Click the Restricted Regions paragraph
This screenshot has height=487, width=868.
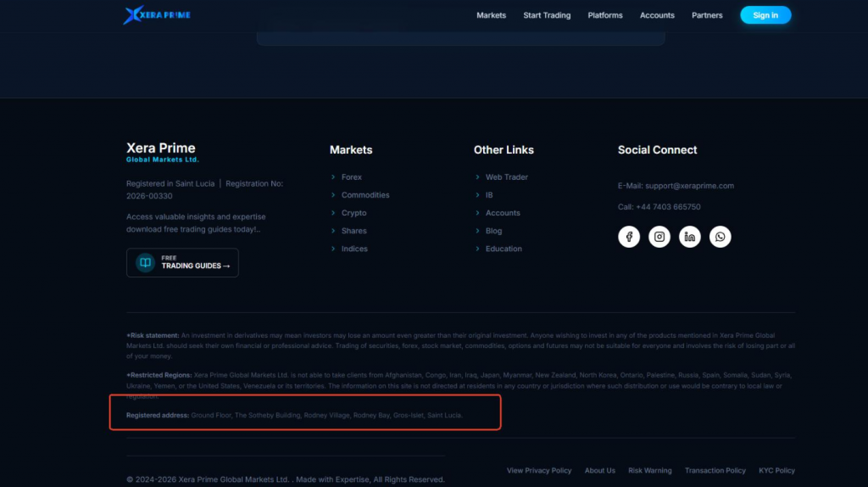460,385
